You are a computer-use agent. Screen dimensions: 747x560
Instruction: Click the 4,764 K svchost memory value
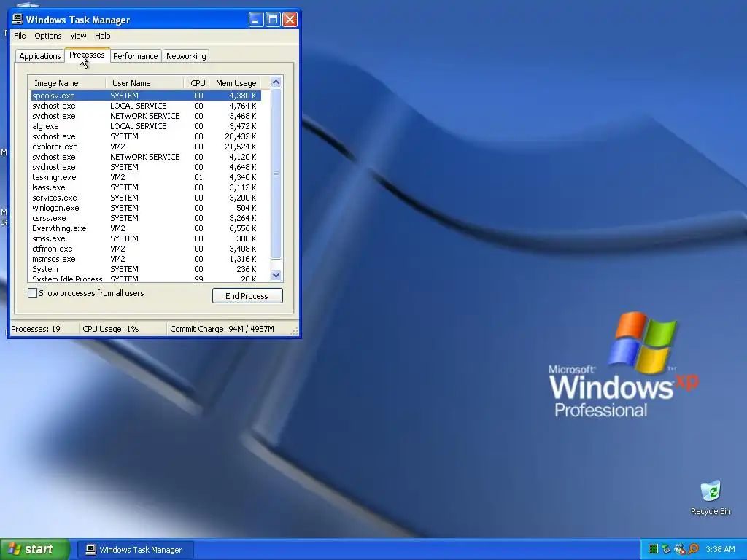pyautogui.click(x=242, y=106)
